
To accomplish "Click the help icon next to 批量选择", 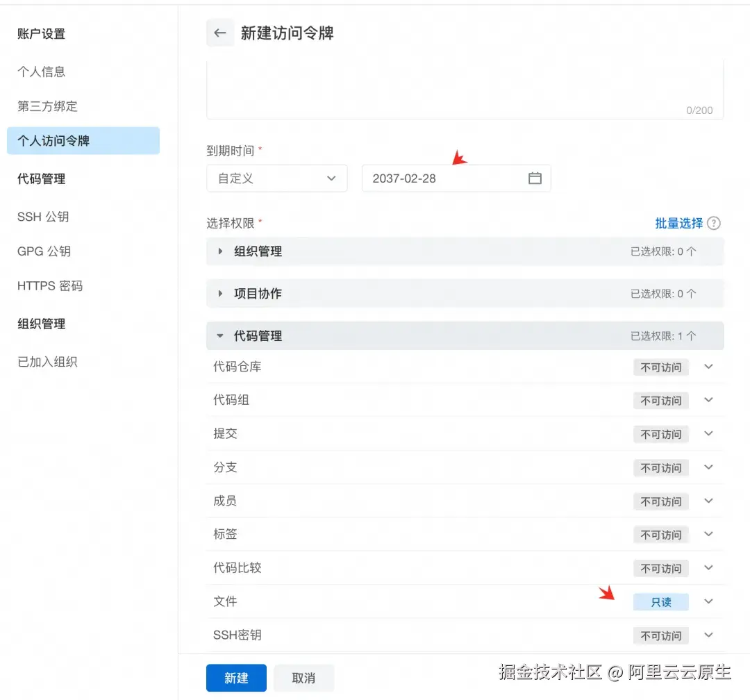I will 715,224.
